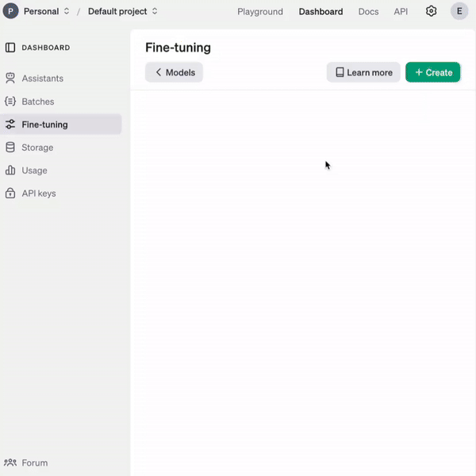476x476 pixels.
Task: Click the Fine-tuning page title
Action: coord(178,48)
